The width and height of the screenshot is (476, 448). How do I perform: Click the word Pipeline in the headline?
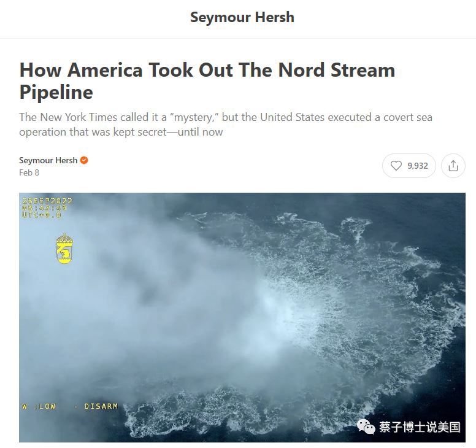tap(56, 92)
